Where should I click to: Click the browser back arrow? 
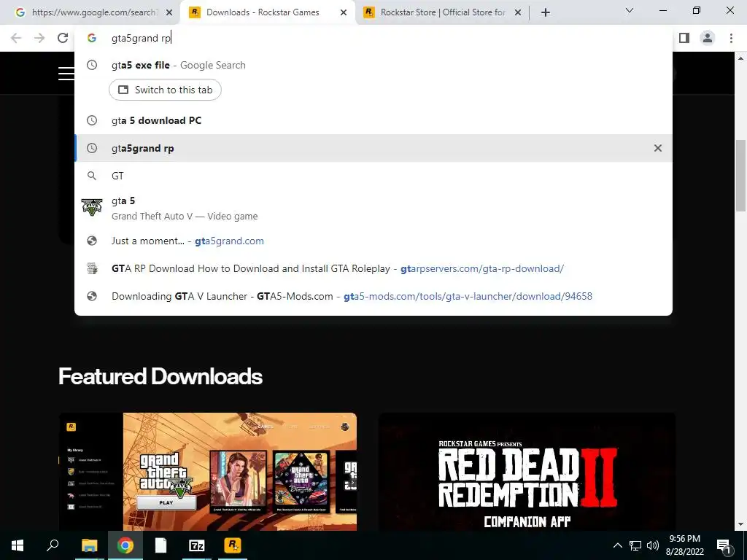16,38
